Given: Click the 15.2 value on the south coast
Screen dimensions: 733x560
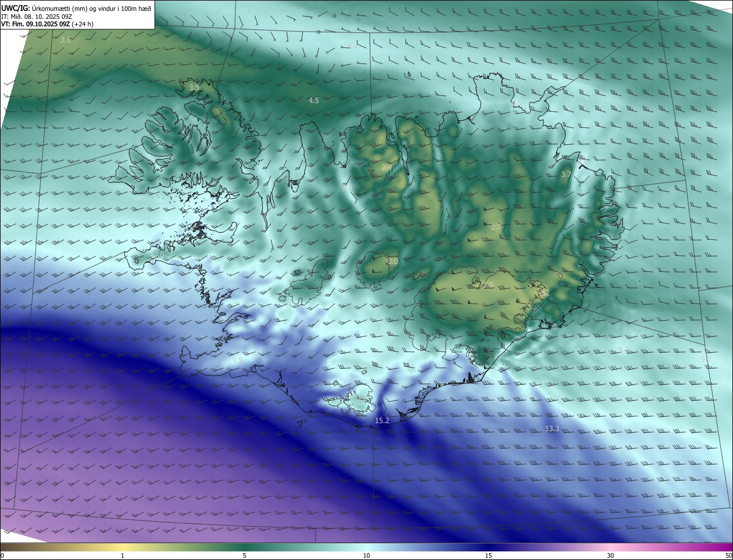Looking at the screenshot, I should point(382,421).
